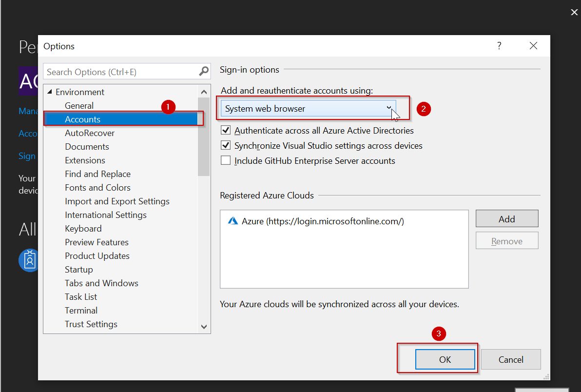Viewport: 581px width, 392px height.
Task: Select Import and Export Settings
Action: click(x=117, y=201)
